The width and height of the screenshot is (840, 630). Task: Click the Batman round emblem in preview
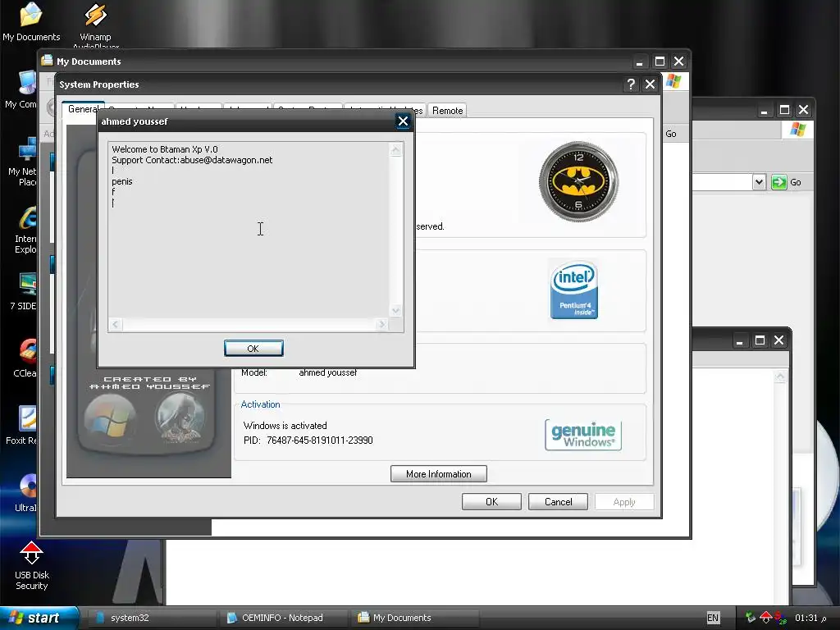180,418
